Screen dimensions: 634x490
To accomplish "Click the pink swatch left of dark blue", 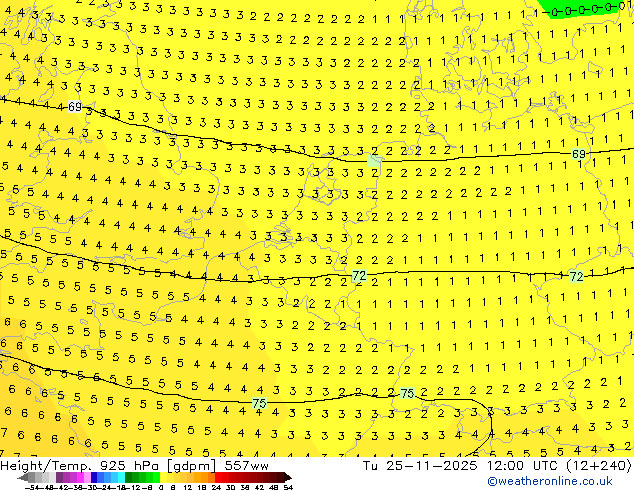I will 87,477.
